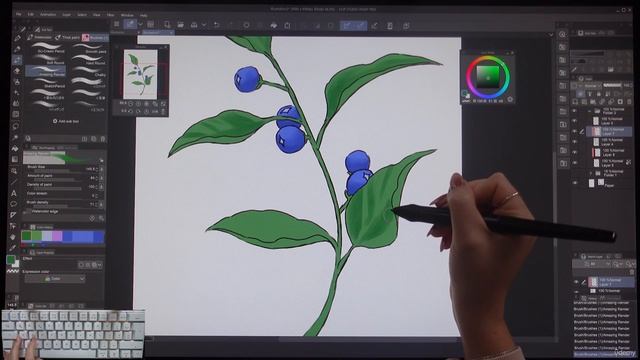The height and width of the screenshot is (360, 640).
Task: Click the Clip Studio launcher icon in command bar
Action: pos(116,25)
